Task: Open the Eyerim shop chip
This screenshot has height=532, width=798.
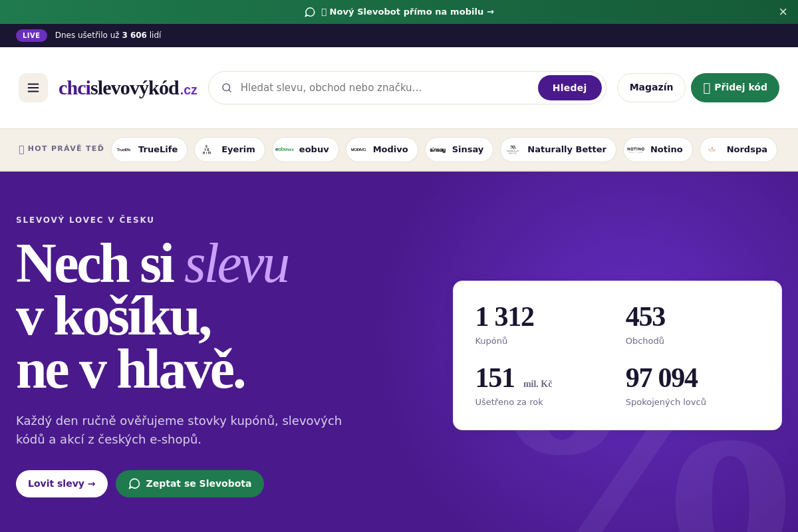Action: coord(229,150)
